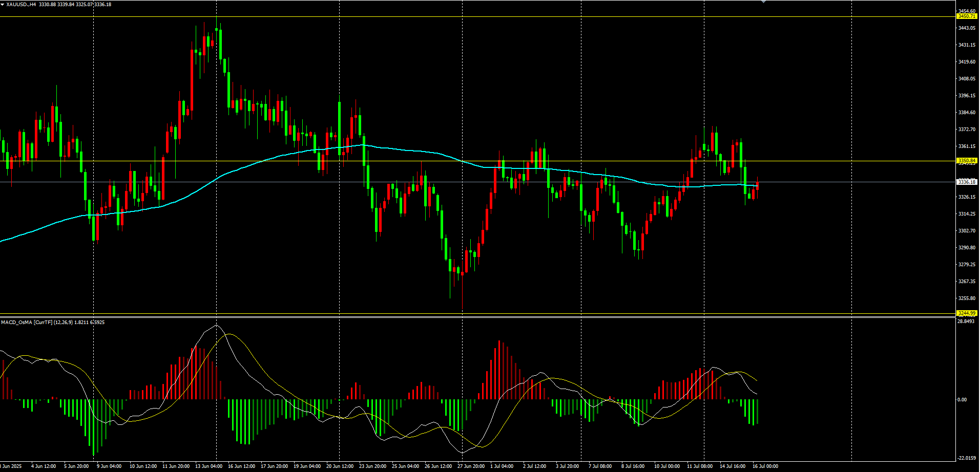The image size is (980, 472).
Task: Click the 16 Jul 00:00 time label
Action: pos(765,466)
